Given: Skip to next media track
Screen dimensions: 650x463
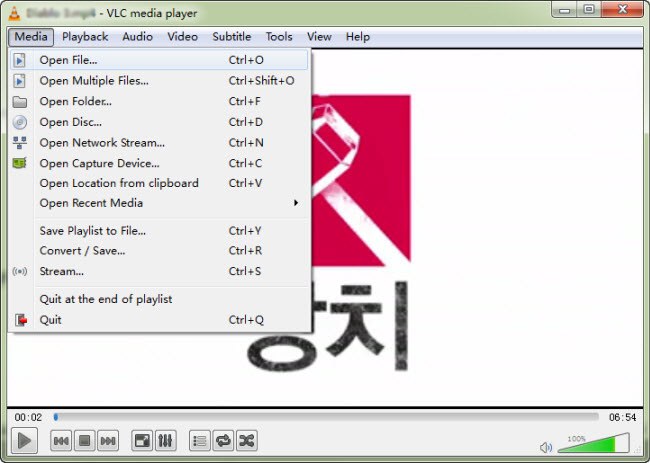Looking at the screenshot, I should point(108,441).
